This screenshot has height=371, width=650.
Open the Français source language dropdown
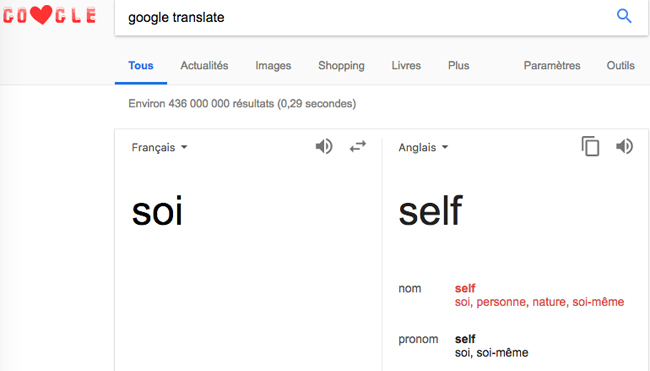point(160,148)
